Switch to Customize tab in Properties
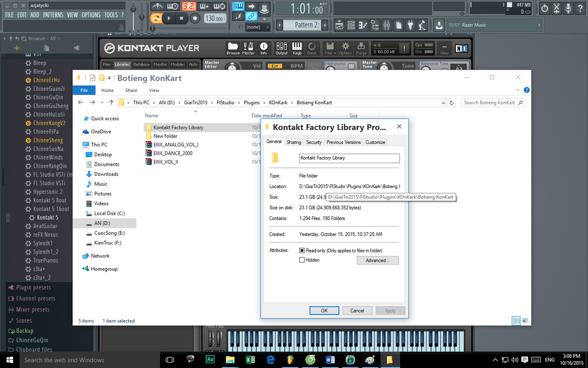588x368 pixels. pyautogui.click(x=375, y=143)
